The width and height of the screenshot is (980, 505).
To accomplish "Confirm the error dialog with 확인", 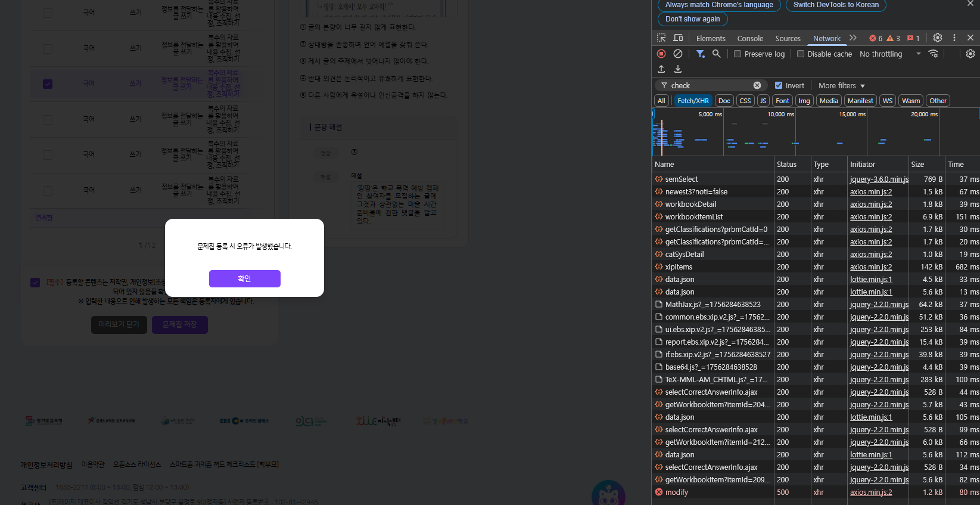I will point(244,278).
